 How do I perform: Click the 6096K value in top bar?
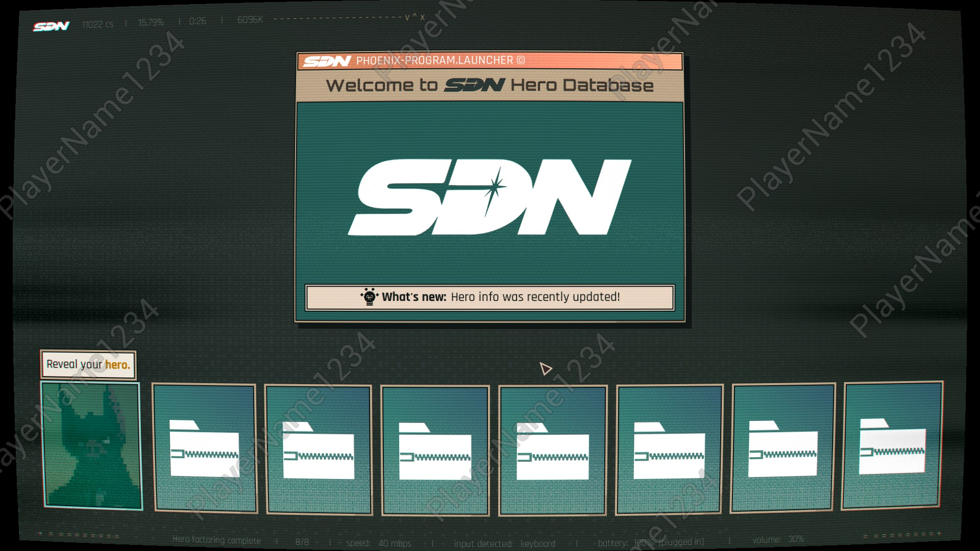(250, 19)
